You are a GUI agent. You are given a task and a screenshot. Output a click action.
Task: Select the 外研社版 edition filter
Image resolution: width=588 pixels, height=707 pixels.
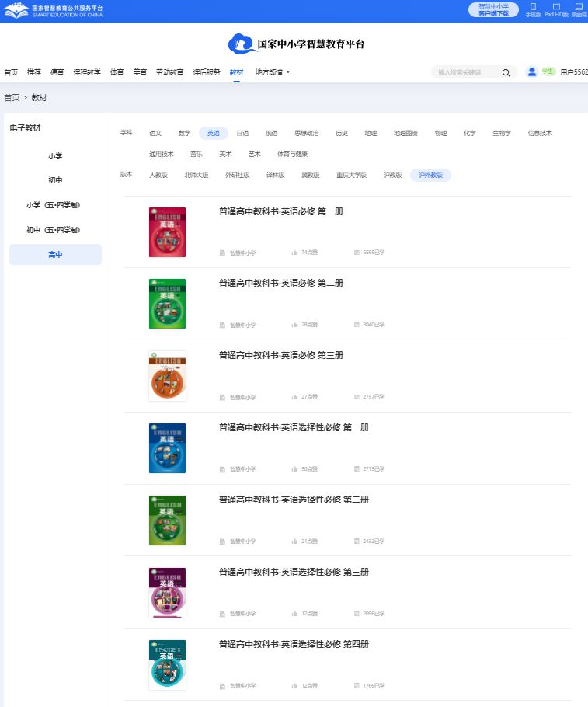(237, 176)
